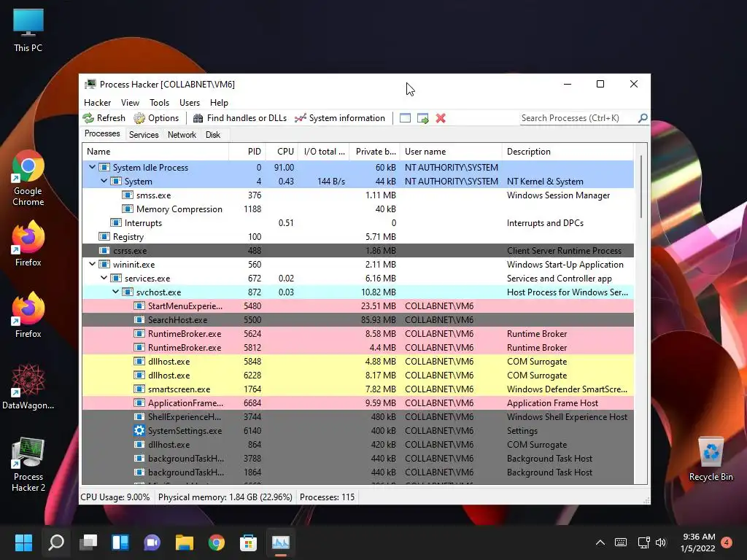Click the search magnifier icon
The width and height of the screenshot is (747, 560).
pos(643,117)
